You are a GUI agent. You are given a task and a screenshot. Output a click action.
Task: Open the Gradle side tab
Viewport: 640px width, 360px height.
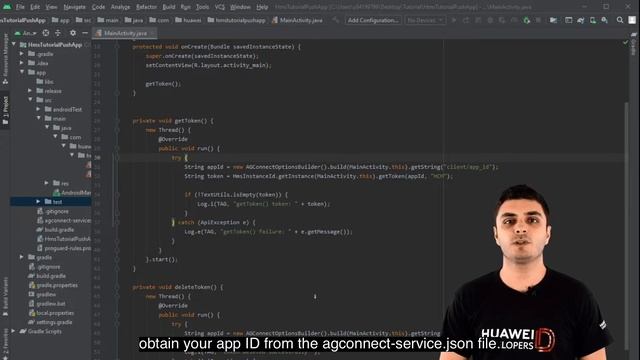(x=634, y=44)
